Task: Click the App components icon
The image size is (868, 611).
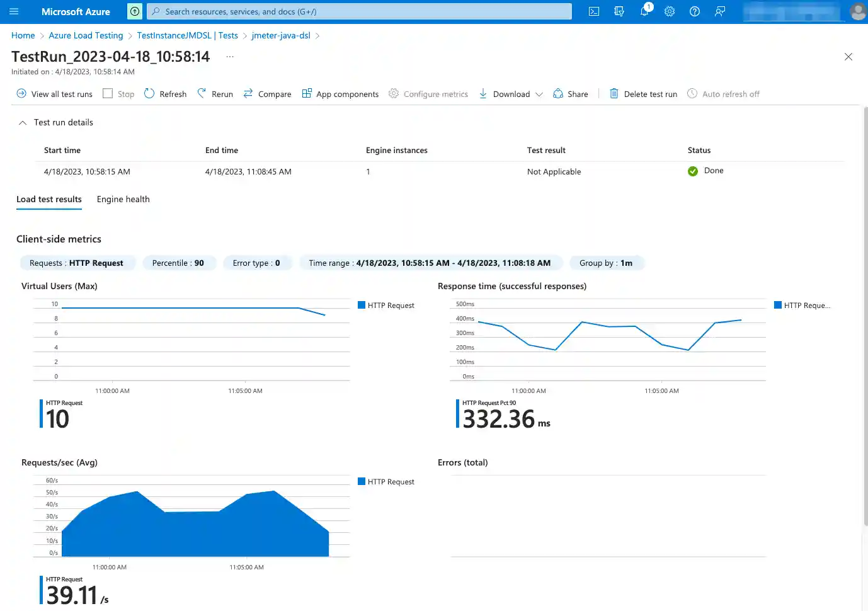Action: tap(340, 93)
